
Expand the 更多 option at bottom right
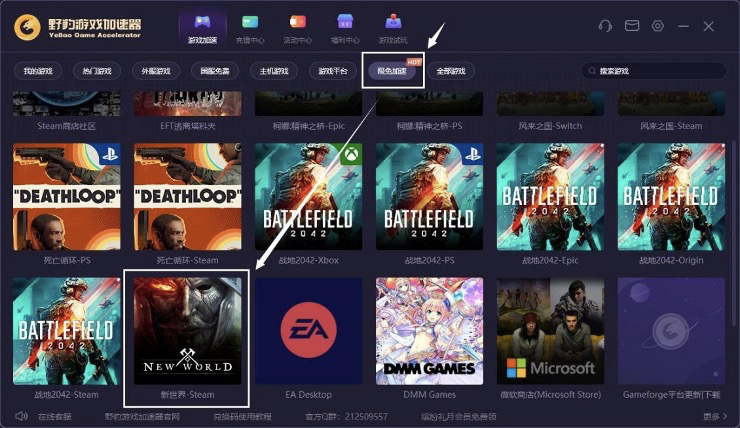tap(711, 416)
